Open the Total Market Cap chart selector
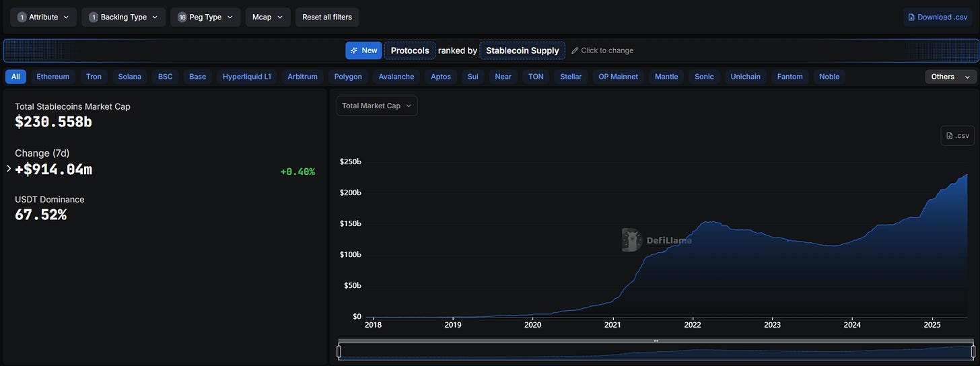This screenshot has width=980, height=366. [x=377, y=106]
